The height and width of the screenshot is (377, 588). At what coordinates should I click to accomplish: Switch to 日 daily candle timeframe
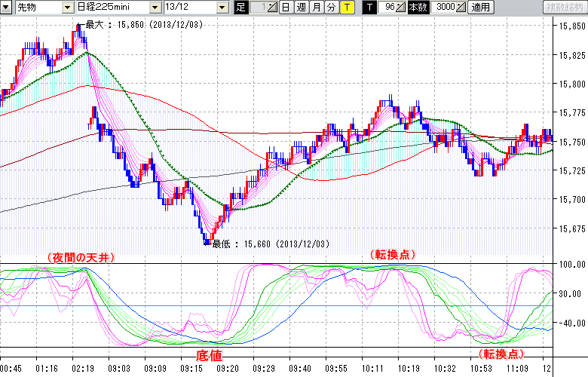click(286, 7)
